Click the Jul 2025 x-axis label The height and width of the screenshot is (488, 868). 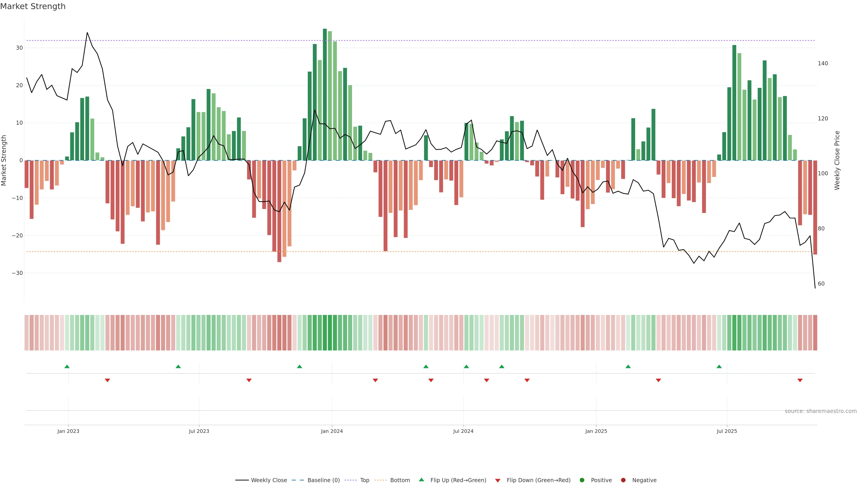point(727,431)
